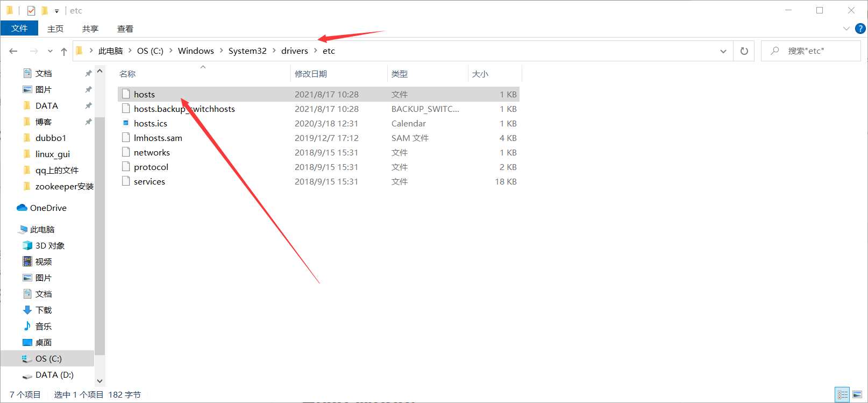Select the DATA (D:) drive in sidebar
868x403 pixels.
tap(54, 374)
